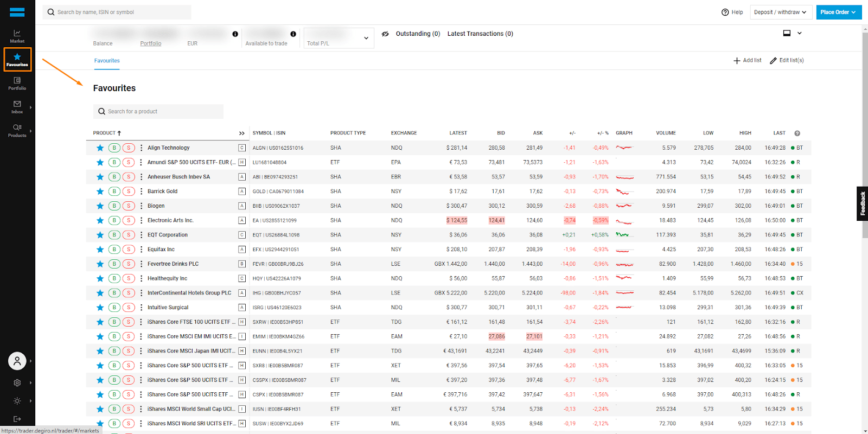Sort by PRODUCT column header
The image size is (868, 434).
(x=107, y=133)
